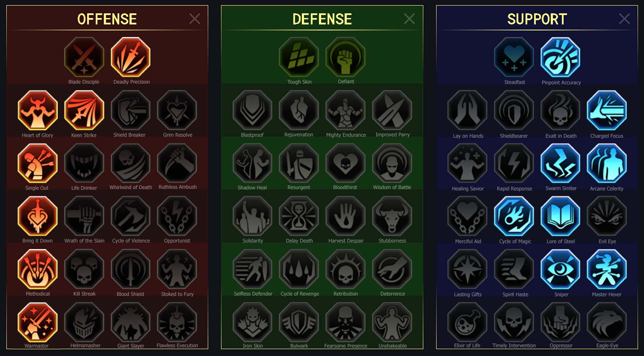This screenshot has width=644, height=356.
Task: Select the Giant Slayer mastery icon
Action: [131, 322]
